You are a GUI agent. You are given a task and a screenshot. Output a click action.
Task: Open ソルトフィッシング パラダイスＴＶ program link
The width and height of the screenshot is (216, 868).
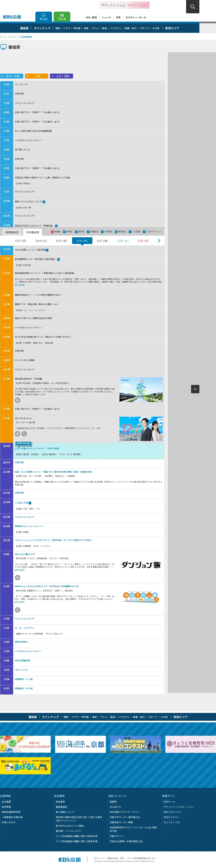coord(54,540)
